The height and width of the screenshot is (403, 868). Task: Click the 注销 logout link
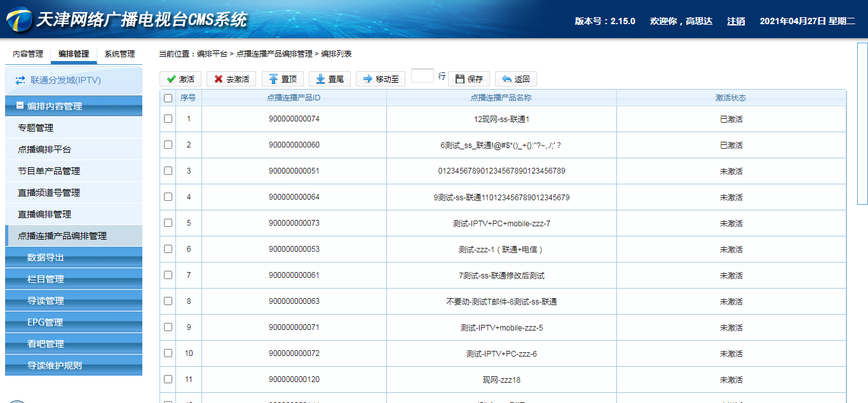click(736, 21)
